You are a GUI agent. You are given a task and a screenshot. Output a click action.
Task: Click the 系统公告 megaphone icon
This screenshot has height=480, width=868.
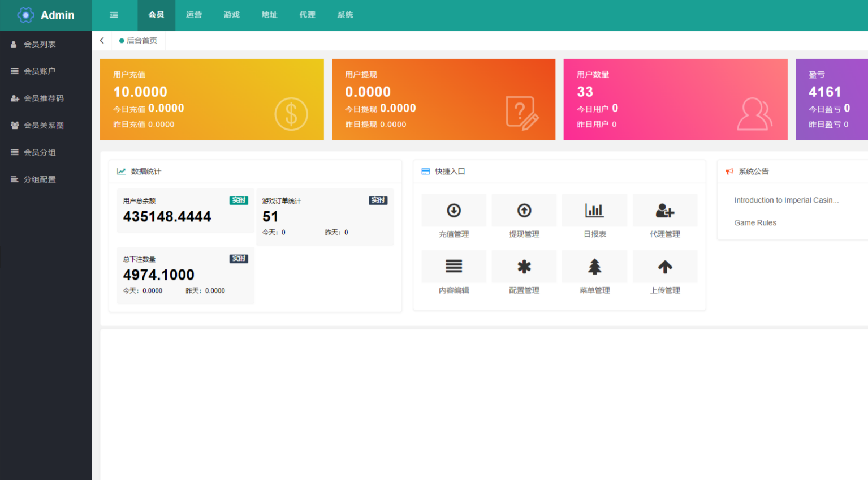pyautogui.click(x=729, y=172)
